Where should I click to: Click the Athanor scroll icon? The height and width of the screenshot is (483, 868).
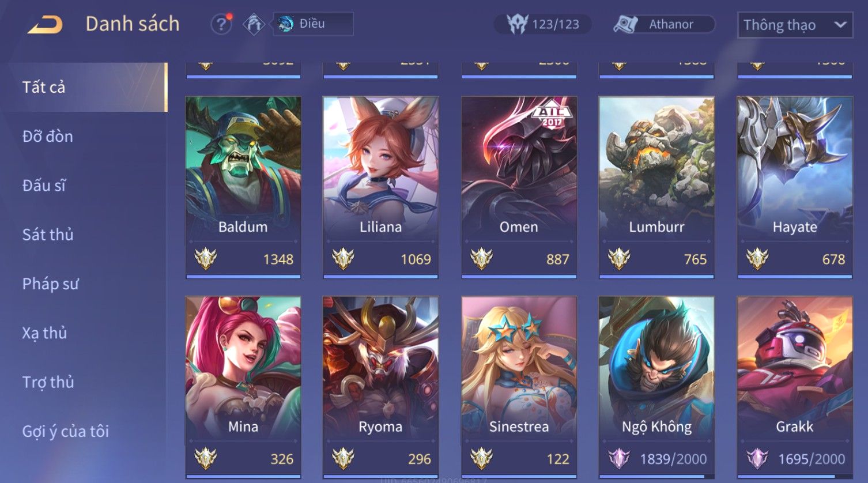[x=625, y=24]
